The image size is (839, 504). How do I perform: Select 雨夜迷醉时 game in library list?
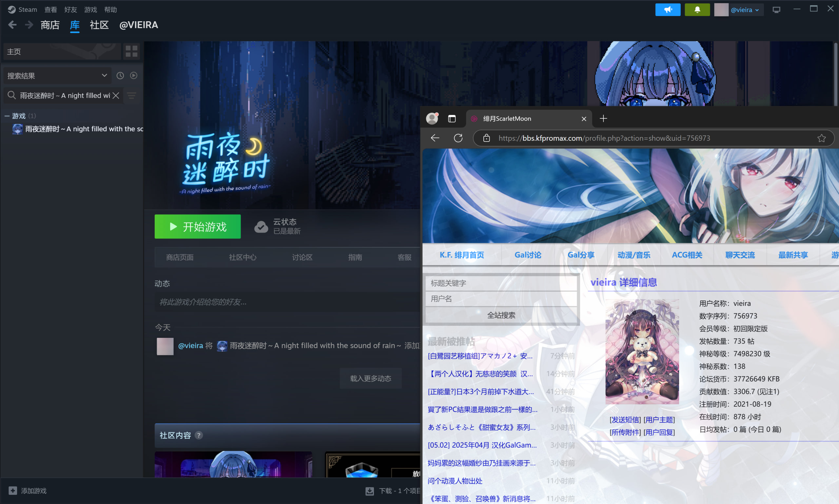(x=78, y=129)
